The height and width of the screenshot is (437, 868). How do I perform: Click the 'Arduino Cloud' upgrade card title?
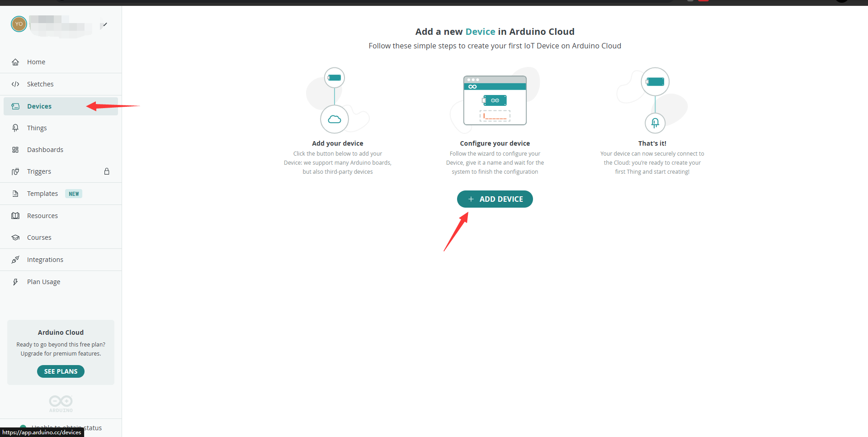point(61,332)
